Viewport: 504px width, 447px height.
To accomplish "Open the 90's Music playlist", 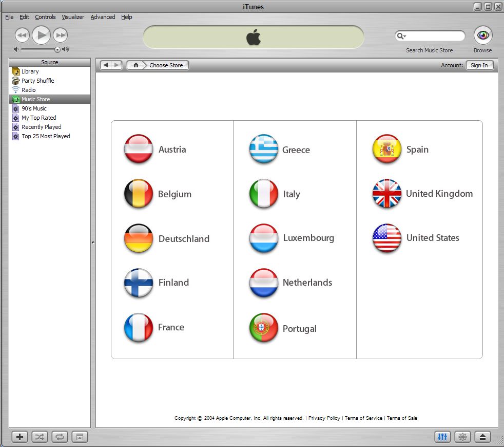I will [50, 108].
